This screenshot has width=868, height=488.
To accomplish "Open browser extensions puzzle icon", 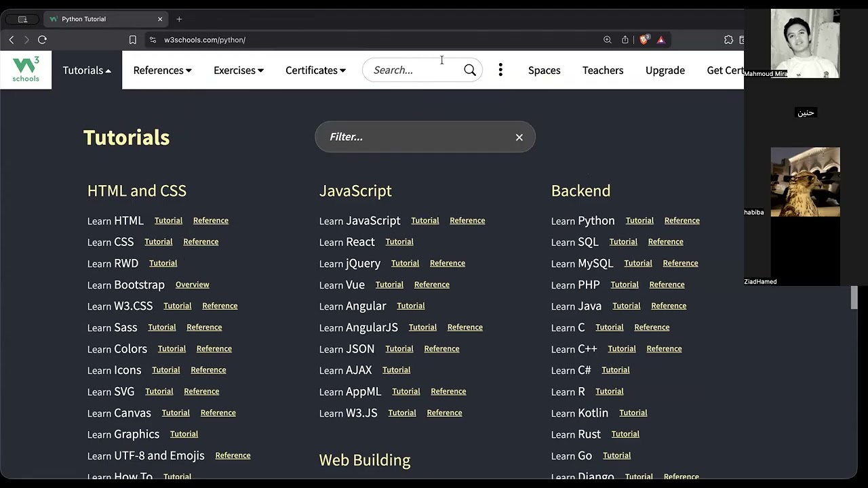I will (x=728, y=40).
